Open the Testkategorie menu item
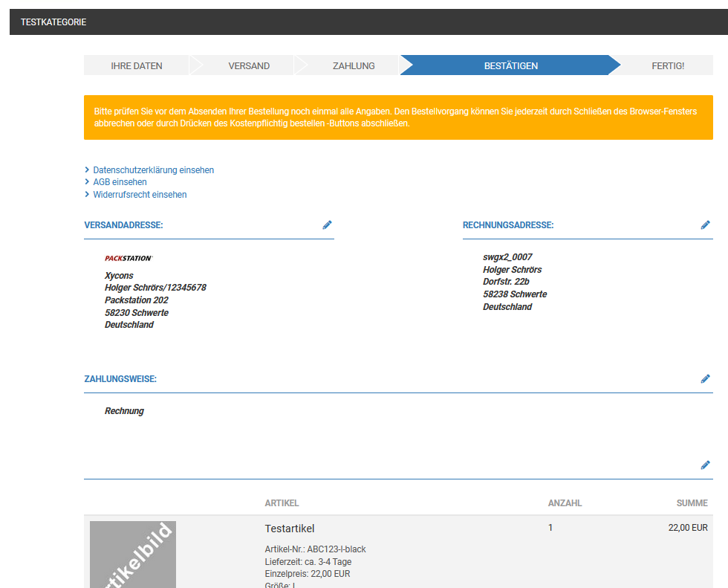Image resolution: width=728 pixels, height=588 pixels. click(53, 22)
